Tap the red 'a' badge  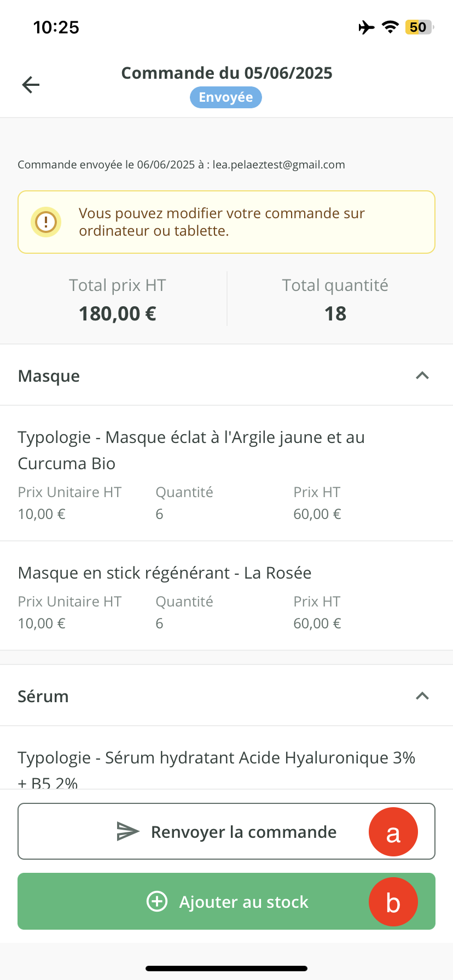coord(393,832)
